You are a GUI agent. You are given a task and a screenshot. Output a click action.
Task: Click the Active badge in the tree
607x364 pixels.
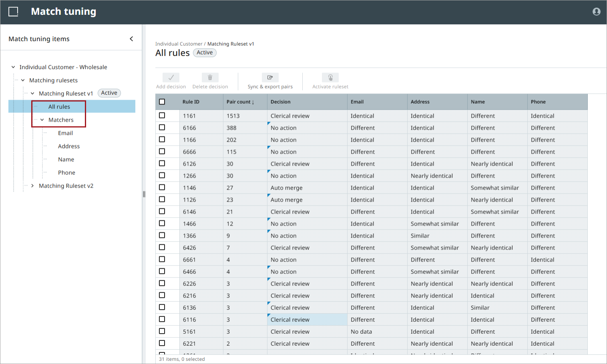pos(109,93)
